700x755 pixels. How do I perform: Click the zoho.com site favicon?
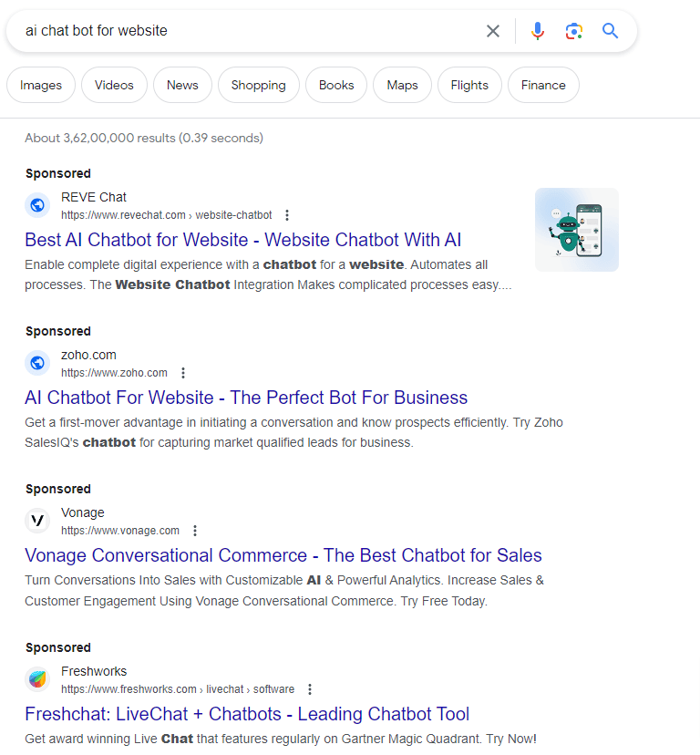pos(37,363)
